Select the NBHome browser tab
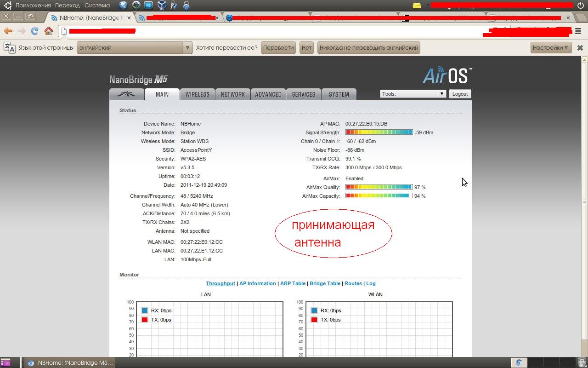Image resolution: width=588 pixels, height=368 pixels. click(x=90, y=18)
